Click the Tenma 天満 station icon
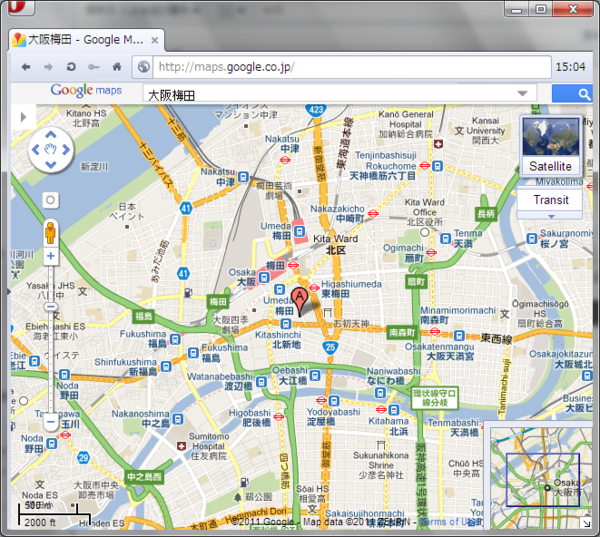The image size is (600, 537). tap(445, 238)
